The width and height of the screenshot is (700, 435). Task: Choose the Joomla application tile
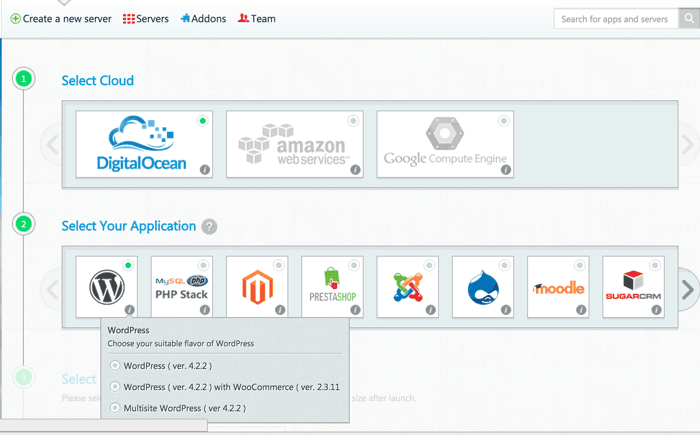click(408, 287)
